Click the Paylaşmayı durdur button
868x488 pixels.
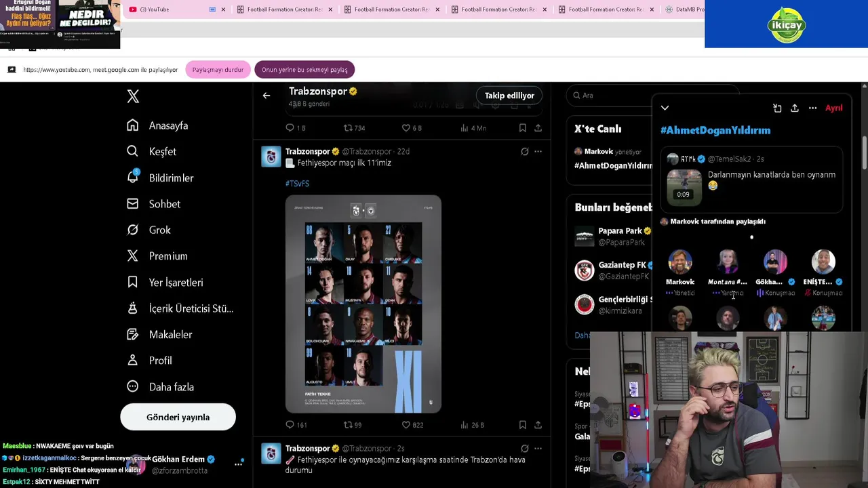coord(218,69)
